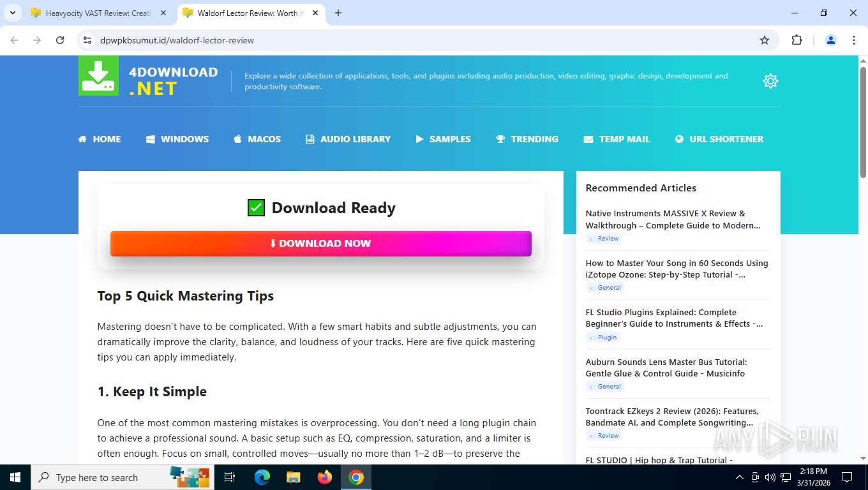Bookmark this page with the star icon
The width and height of the screenshot is (868, 490).
[765, 40]
